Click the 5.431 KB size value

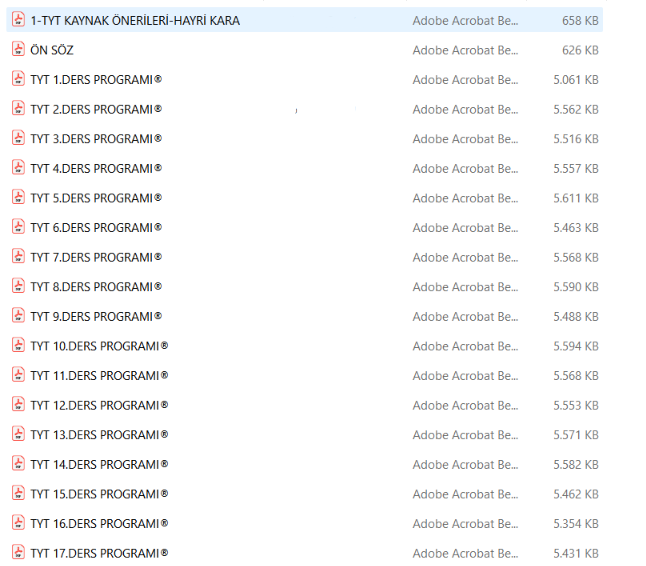pyautogui.click(x=576, y=554)
